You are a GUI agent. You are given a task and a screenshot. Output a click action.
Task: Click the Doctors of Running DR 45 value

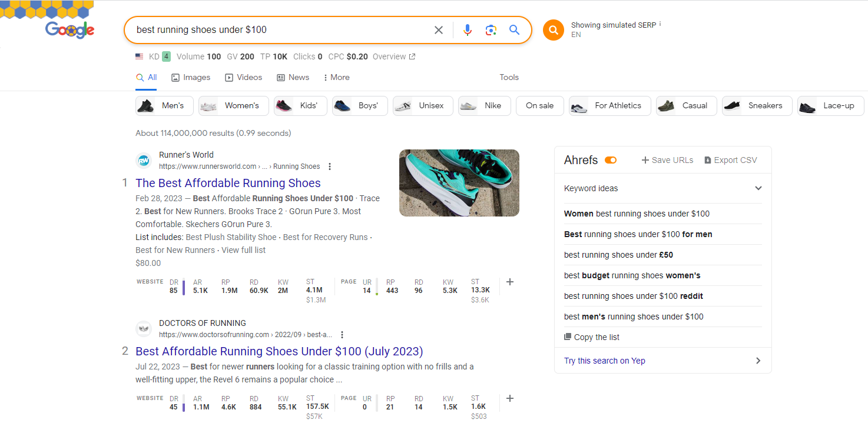tap(173, 407)
